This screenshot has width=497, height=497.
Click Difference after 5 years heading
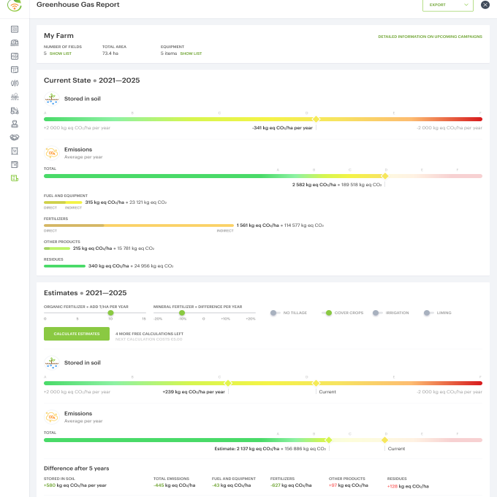click(x=76, y=468)
